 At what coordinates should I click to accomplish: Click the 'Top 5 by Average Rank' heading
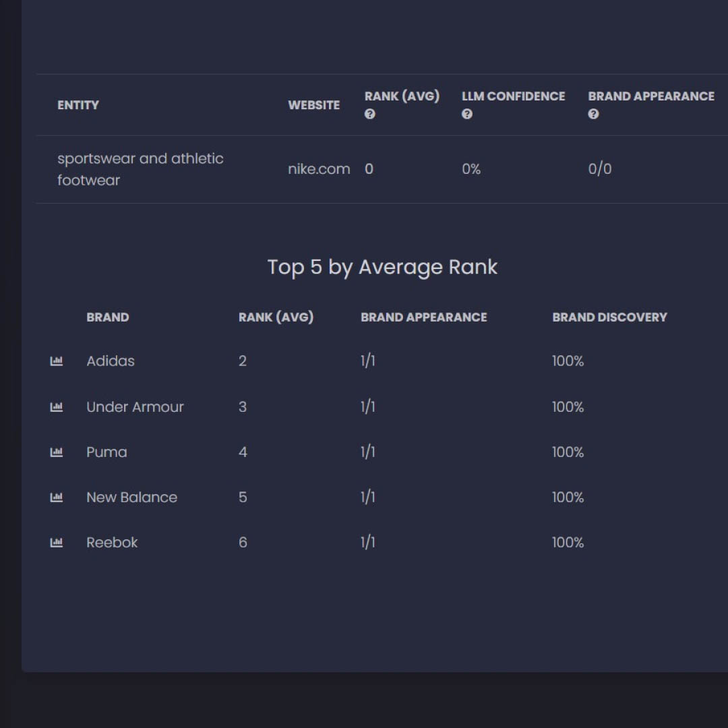coord(382,268)
